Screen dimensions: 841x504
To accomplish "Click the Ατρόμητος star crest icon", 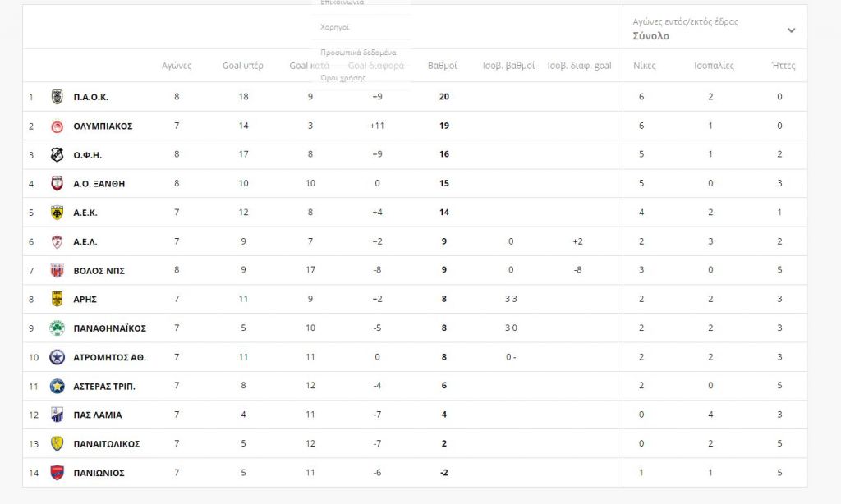I will 57,357.
